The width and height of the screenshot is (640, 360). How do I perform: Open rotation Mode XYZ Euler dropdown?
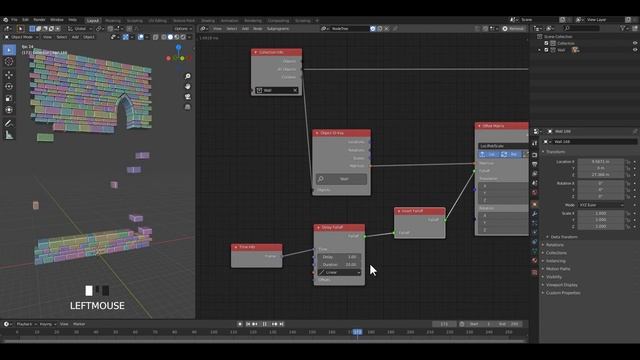(x=601, y=205)
